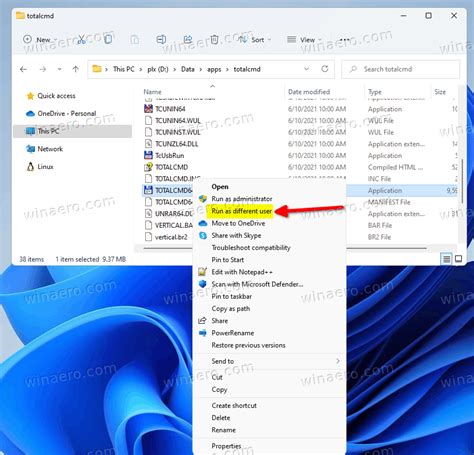Click the Cut scissors icon in toolbar

pyautogui.click(x=81, y=40)
